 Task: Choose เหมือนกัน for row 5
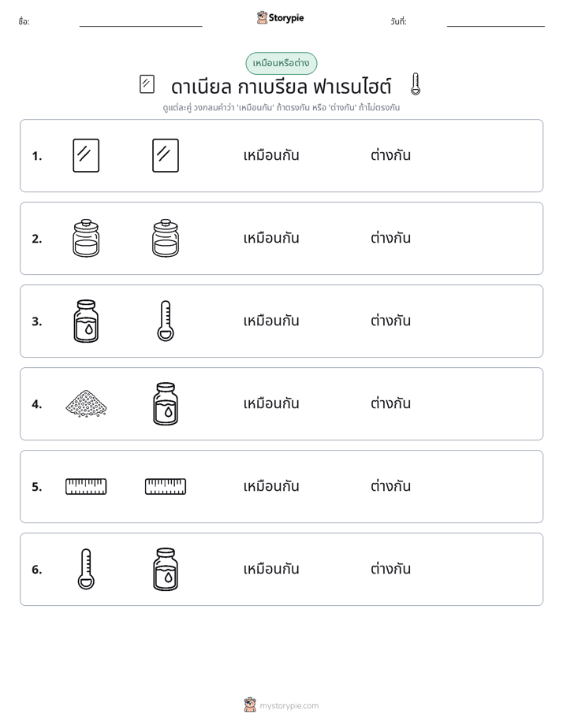coord(271,487)
